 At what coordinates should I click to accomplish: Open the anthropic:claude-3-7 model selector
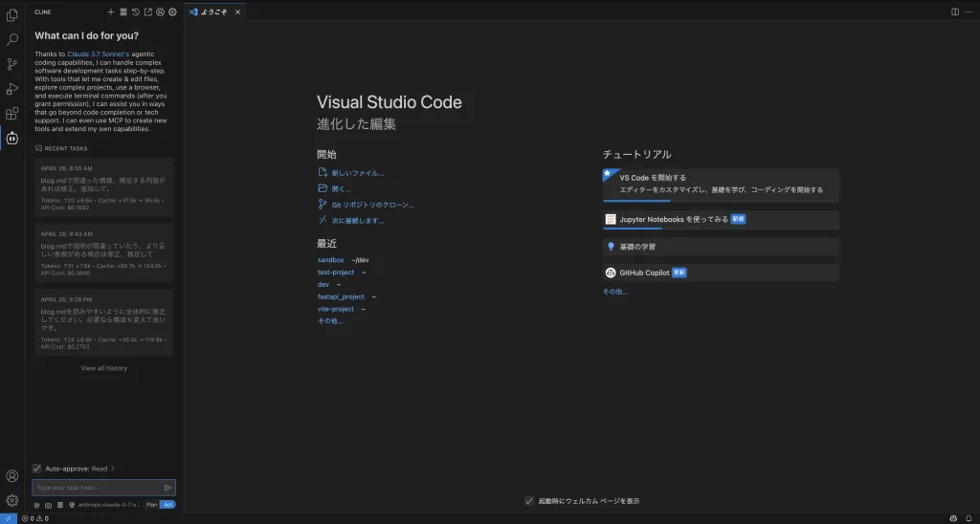pyautogui.click(x=108, y=505)
